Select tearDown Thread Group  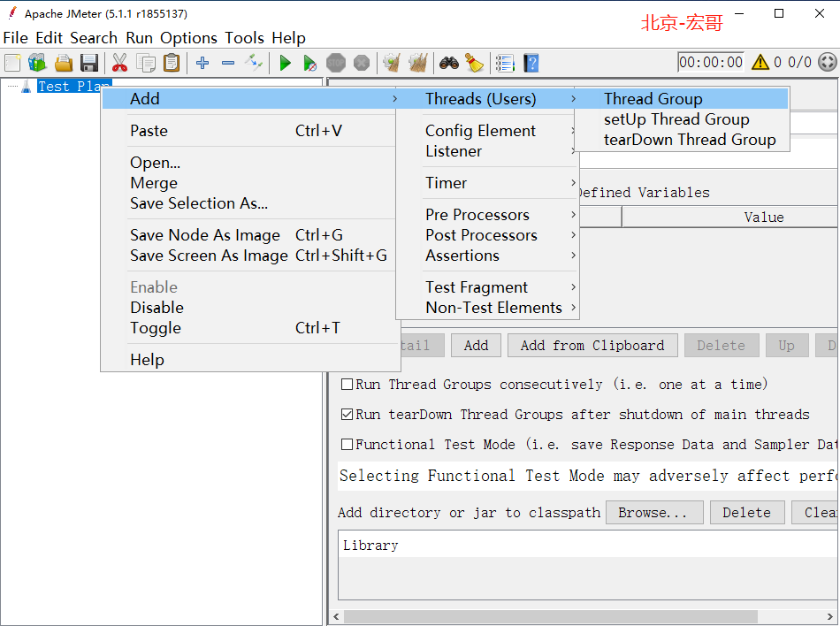[682, 139]
